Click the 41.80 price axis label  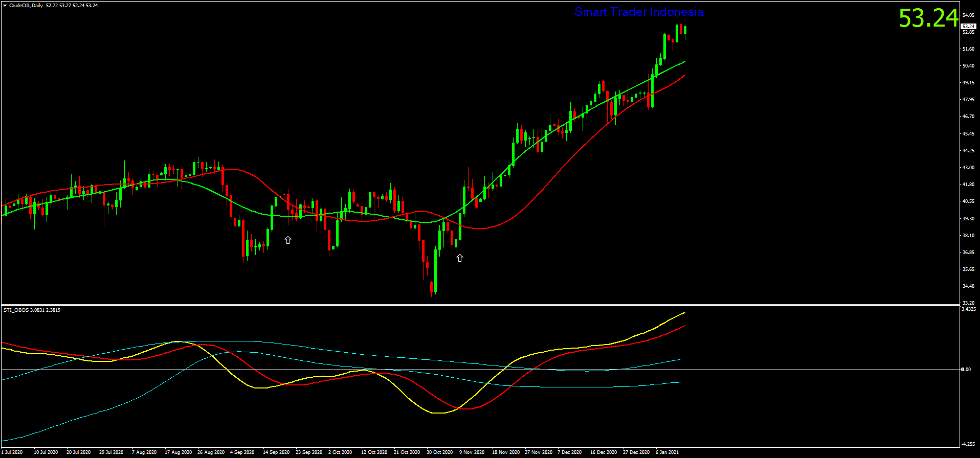(968, 185)
